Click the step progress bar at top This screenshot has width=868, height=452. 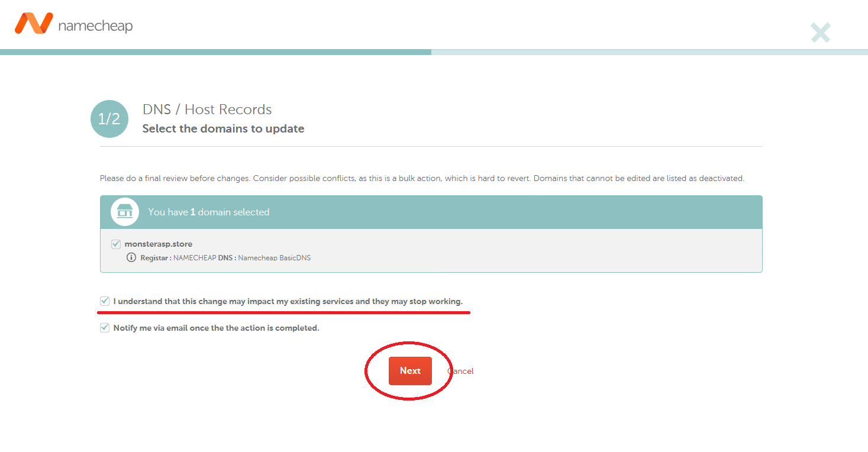[x=434, y=52]
